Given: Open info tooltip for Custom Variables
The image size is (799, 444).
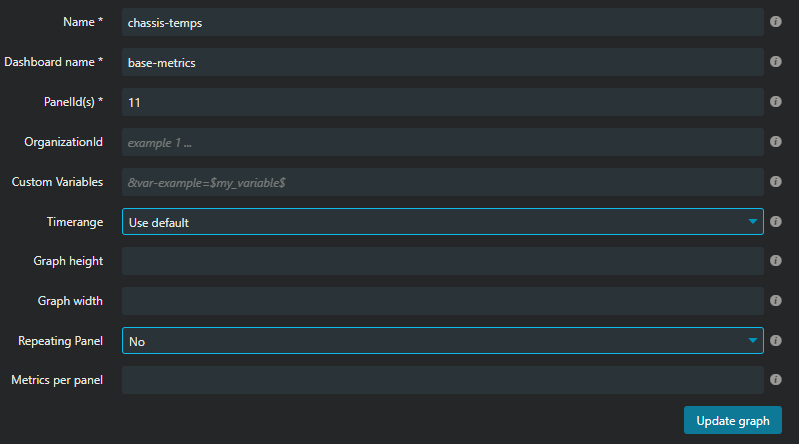Looking at the screenshot, I should 776,181.
